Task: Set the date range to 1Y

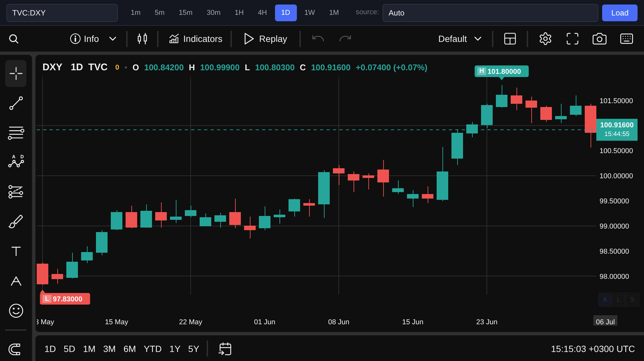Action: (x=175, y=349)
